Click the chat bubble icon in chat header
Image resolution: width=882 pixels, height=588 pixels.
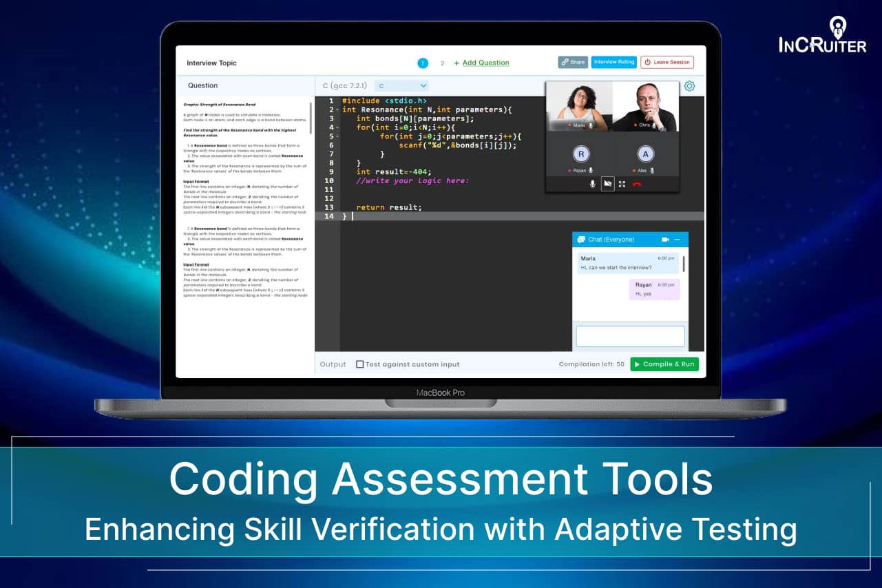[580, 240]
